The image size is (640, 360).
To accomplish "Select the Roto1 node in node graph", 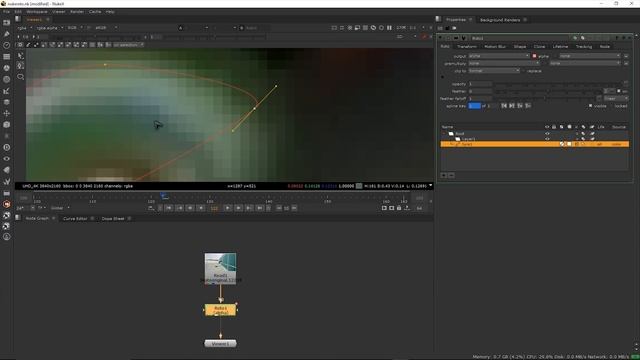I will tap(220, 310).
